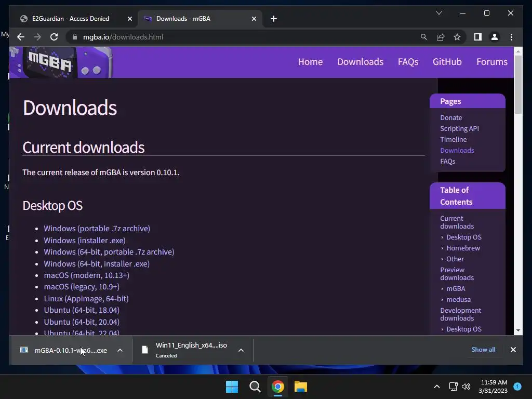Jump to Preview downloads in Table of Contents
532x399 pixels.
[x=457, y=274]
